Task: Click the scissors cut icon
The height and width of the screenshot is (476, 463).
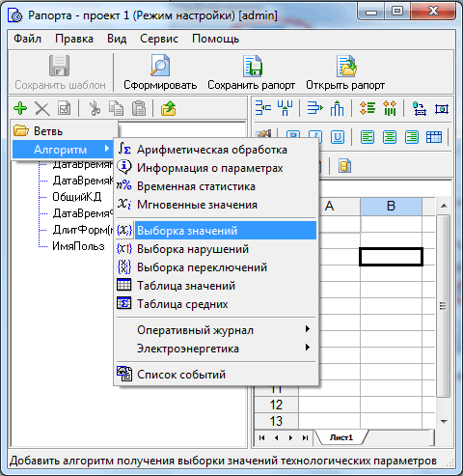Action: [95, 108]
